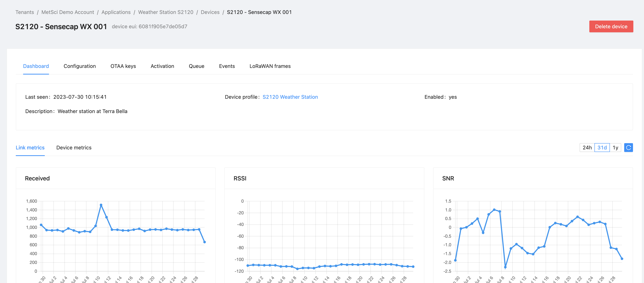The height and width of the screenshot is (283, 644).
Task: Click the peak point in Received chart
Action: tap(101, 205)
